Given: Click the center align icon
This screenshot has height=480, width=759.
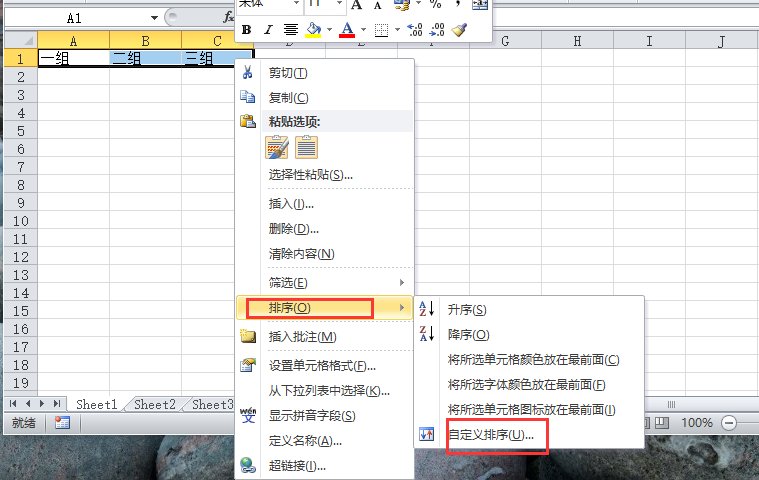Looking at the screenshot, I should [291, 30].
